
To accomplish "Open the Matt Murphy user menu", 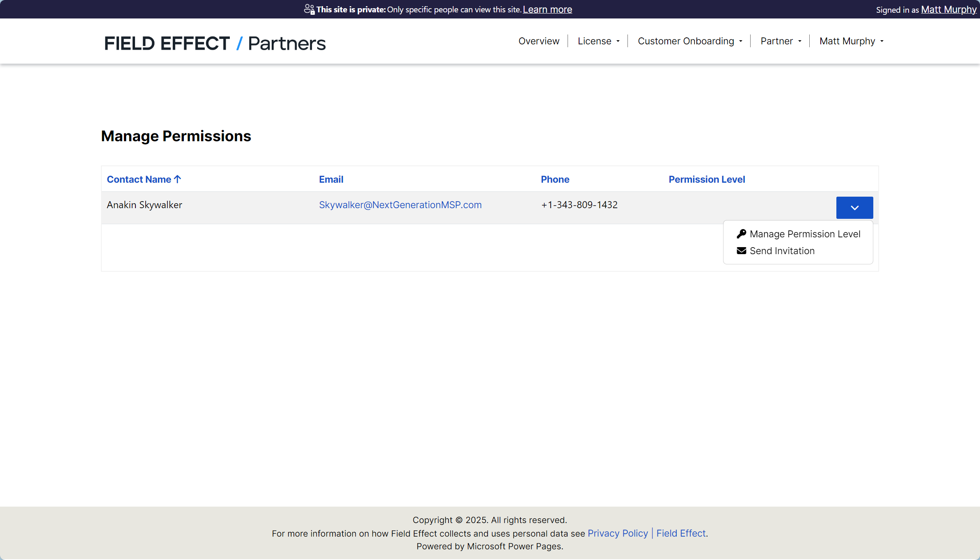I will coord(851,41).
